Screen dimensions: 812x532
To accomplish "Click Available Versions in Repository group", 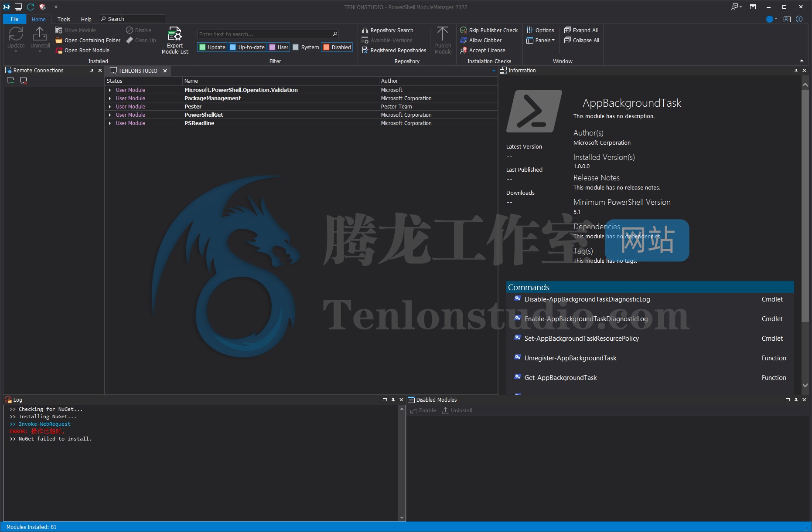I will (387, 40).
